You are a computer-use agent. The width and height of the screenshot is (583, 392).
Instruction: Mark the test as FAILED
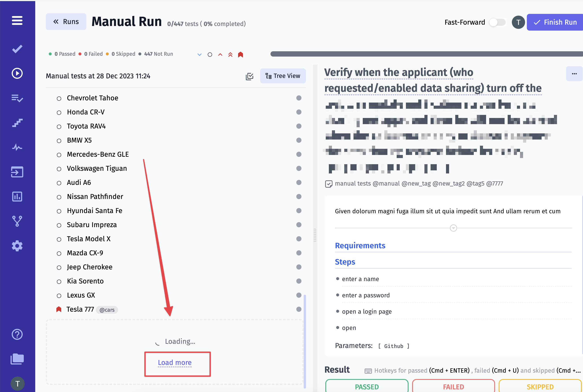tap(453, 386)
